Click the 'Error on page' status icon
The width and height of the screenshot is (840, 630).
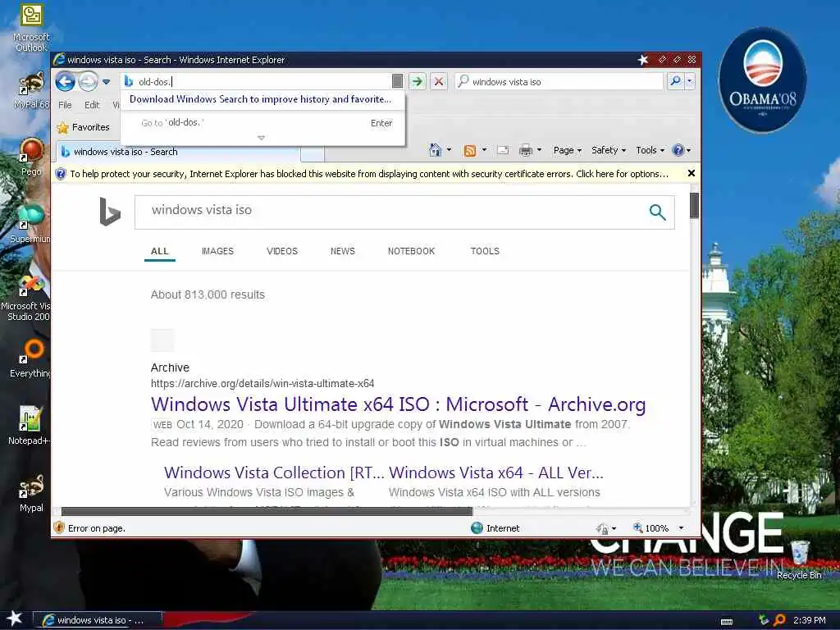tap(59, 527)
